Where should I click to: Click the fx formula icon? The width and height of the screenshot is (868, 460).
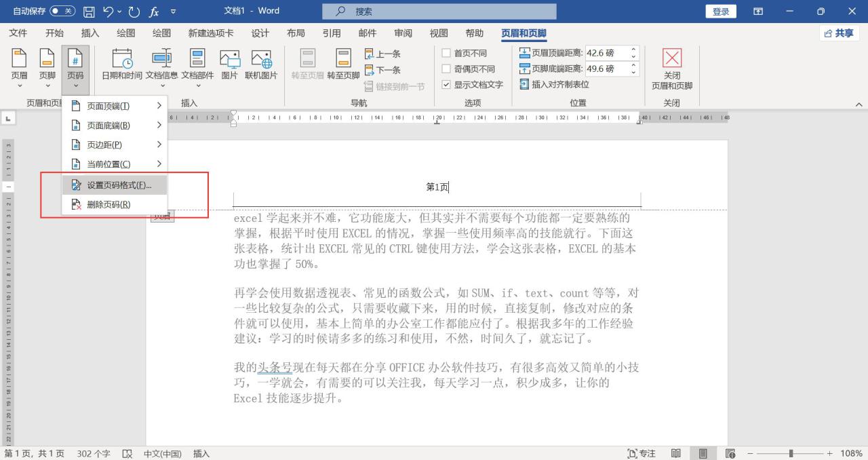[x=154, y=12]
